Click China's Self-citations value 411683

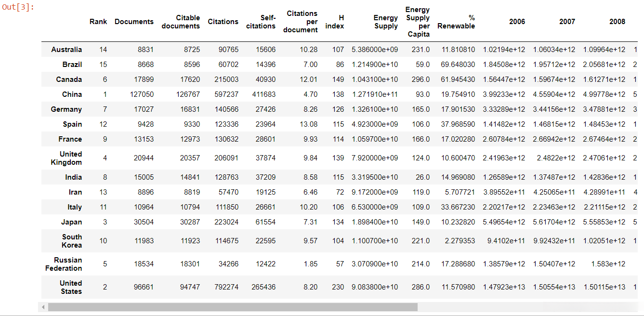[264, 94]
